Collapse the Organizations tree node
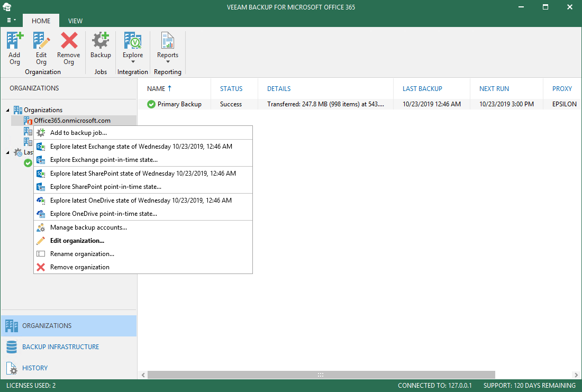 tap(7, 110)
